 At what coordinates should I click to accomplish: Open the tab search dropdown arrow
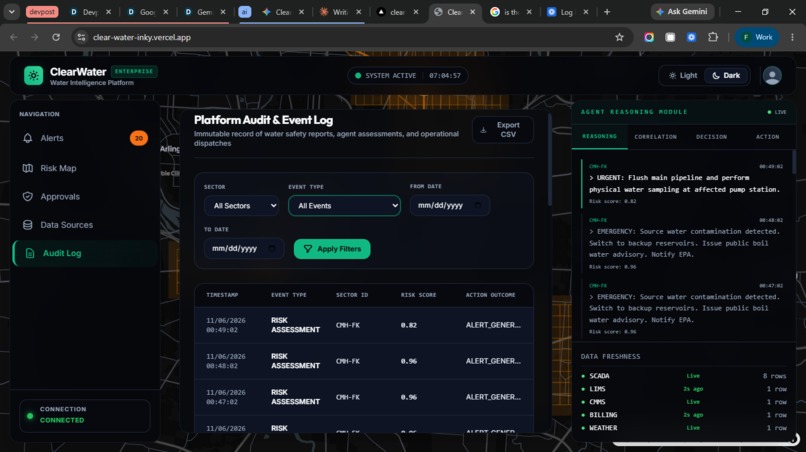pyautogui.click(x=11, y=12)
